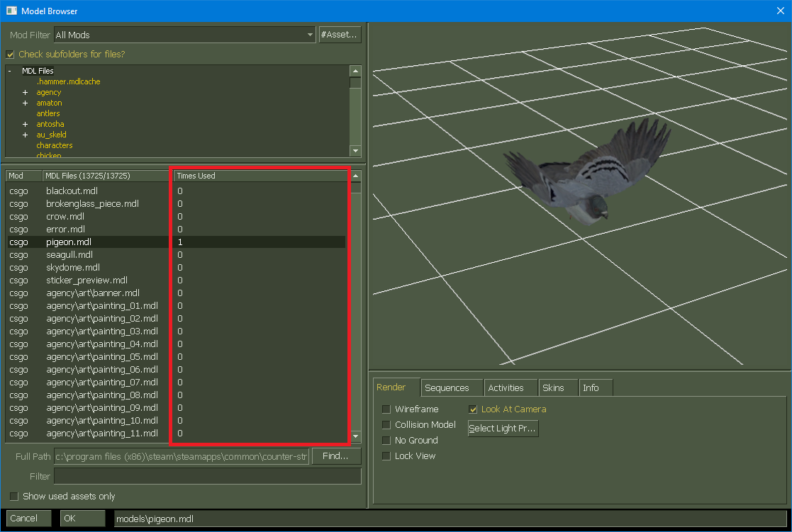Uncheck "Check subfolders for files?"
The height and width of the screenshot is (532, 792).
pyautogui.click(x=10, y=54)
